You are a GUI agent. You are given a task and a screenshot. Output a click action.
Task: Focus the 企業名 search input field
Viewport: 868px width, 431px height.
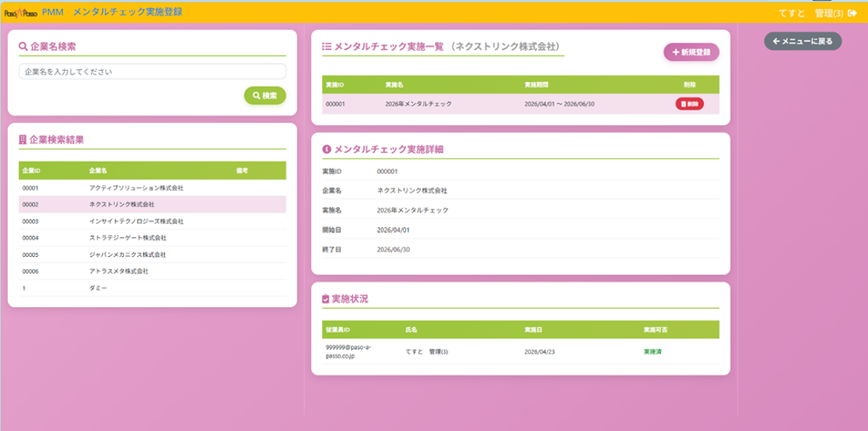pos(152,72)
